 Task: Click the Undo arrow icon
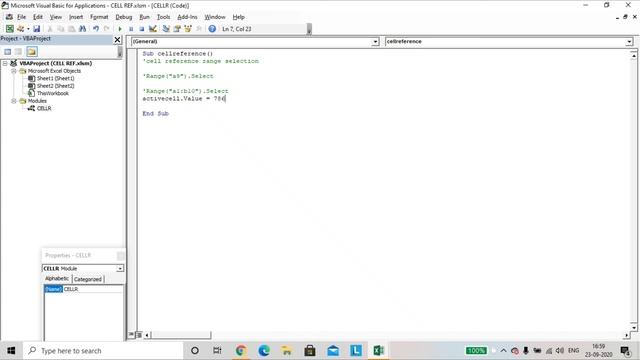96,29
